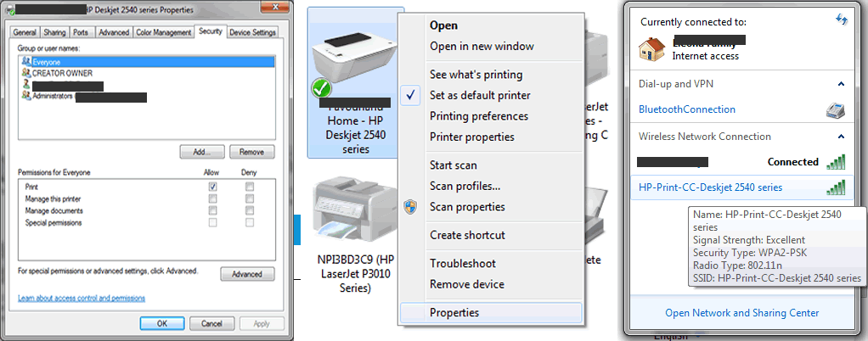
Task: Click the CREATOR OWNER group icon
Action: click(x=26, y=73)
